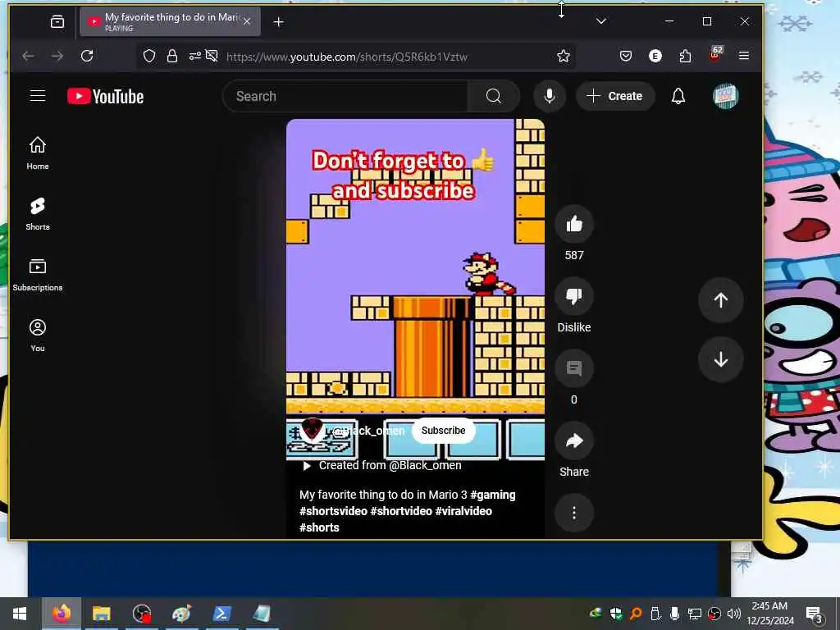Open the Created from @Black_omen link
The width and height of the screenshot is (840, 630).
tap(382, 466)
